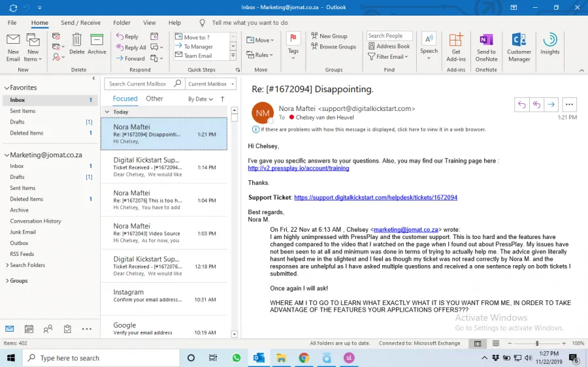Click the reply arrow in reading pane
Screen dimensions: 588x367
(x=521, y=104)
